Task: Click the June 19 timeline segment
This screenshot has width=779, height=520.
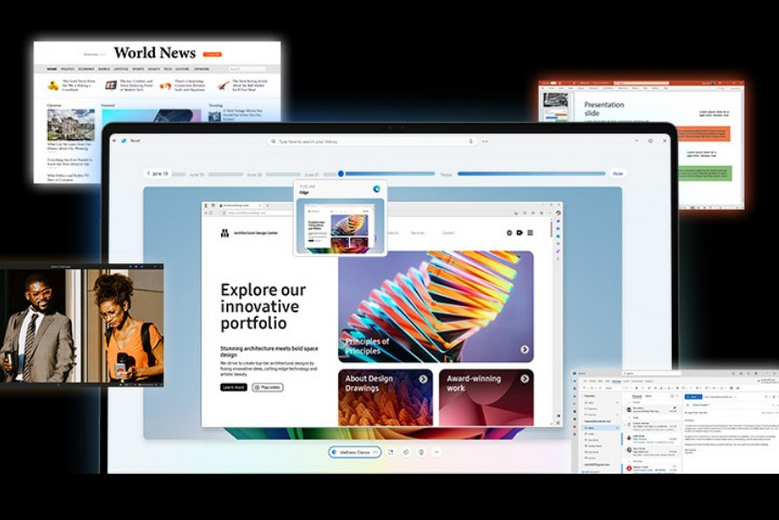Action: pyautogui.click(x=226, y=174)
